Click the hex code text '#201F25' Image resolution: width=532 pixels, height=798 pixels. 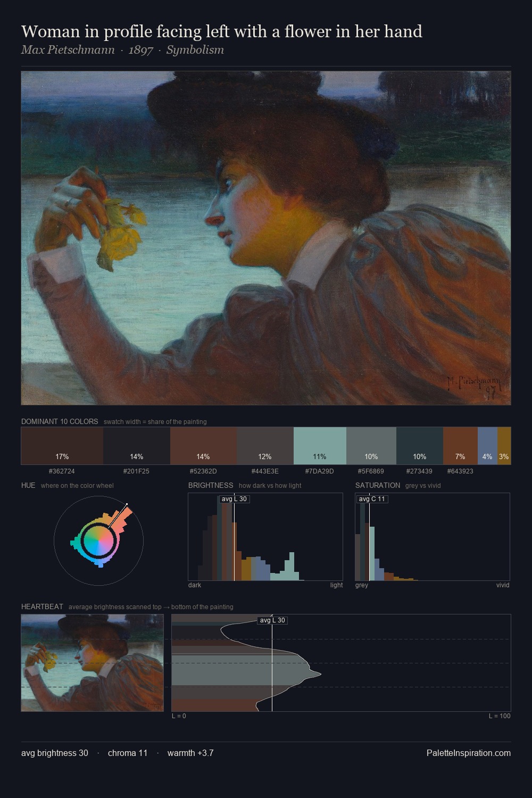click(x=136, y=471)
